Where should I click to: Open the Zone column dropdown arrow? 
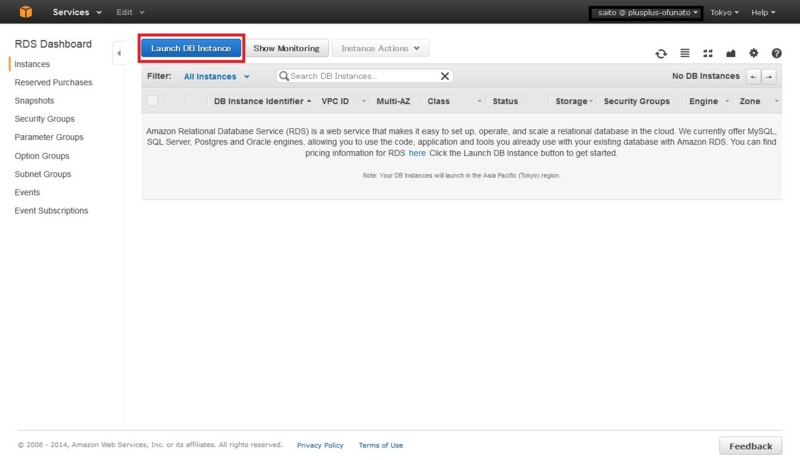click(x=777, y=101)
